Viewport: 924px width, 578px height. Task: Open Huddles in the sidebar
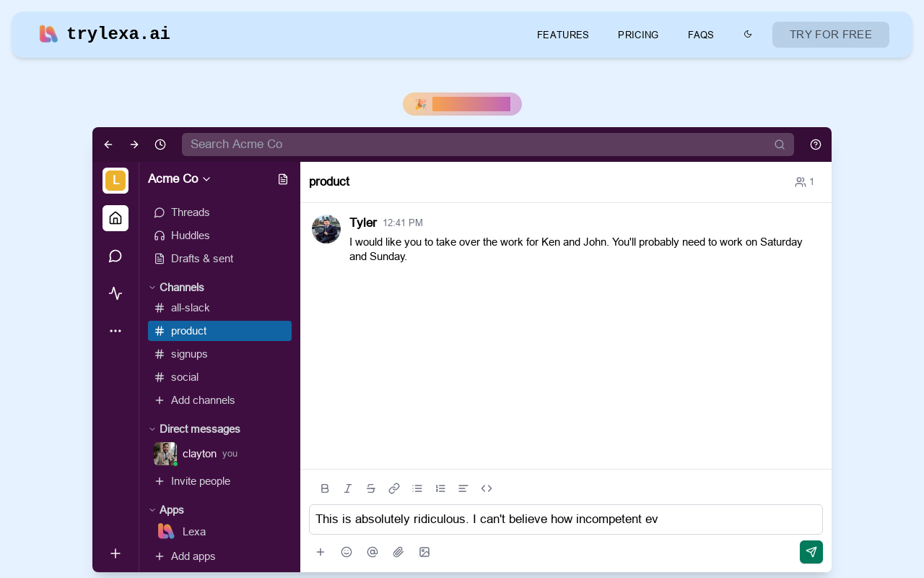[x=219, y=236]
